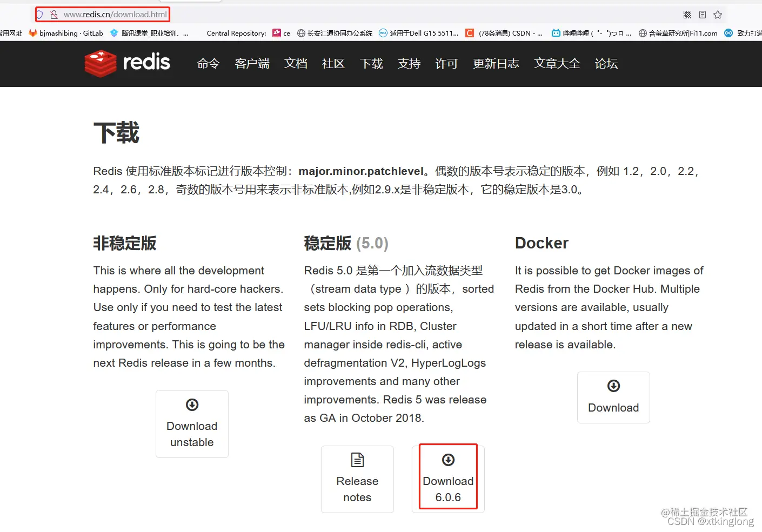This screenshot has height=532, width=762.
Task: Open the 许可 menu item
Action: (x=446, y=64)
